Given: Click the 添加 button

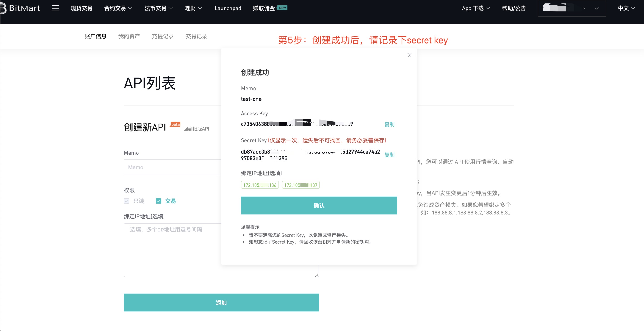Looking at the screenshot, I should (221, 302).
